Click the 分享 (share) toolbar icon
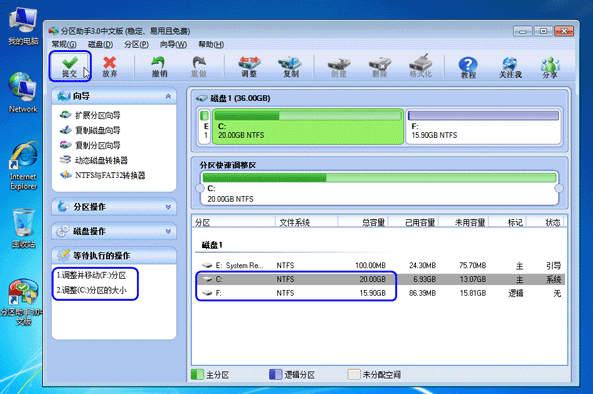Screen dimensions: 593x394 550,67
